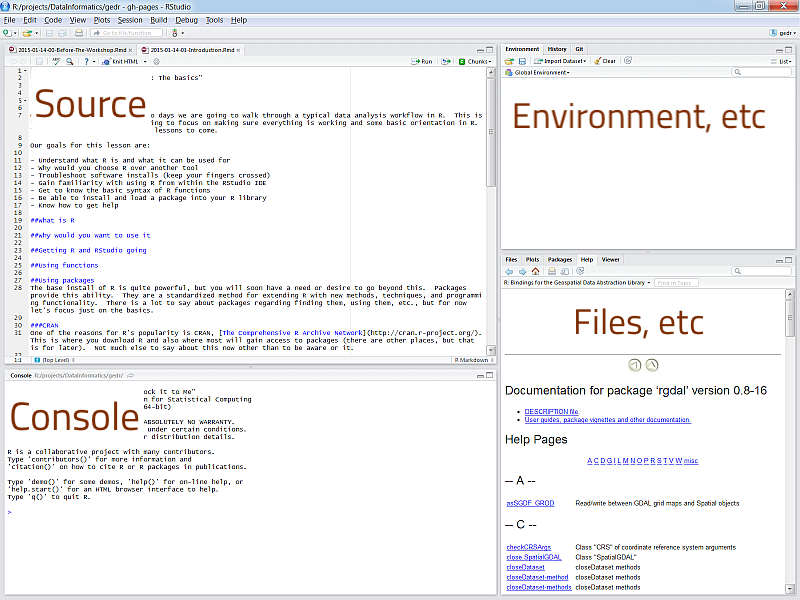
Task: Click the Help pane search field
Action: point(761,271)
